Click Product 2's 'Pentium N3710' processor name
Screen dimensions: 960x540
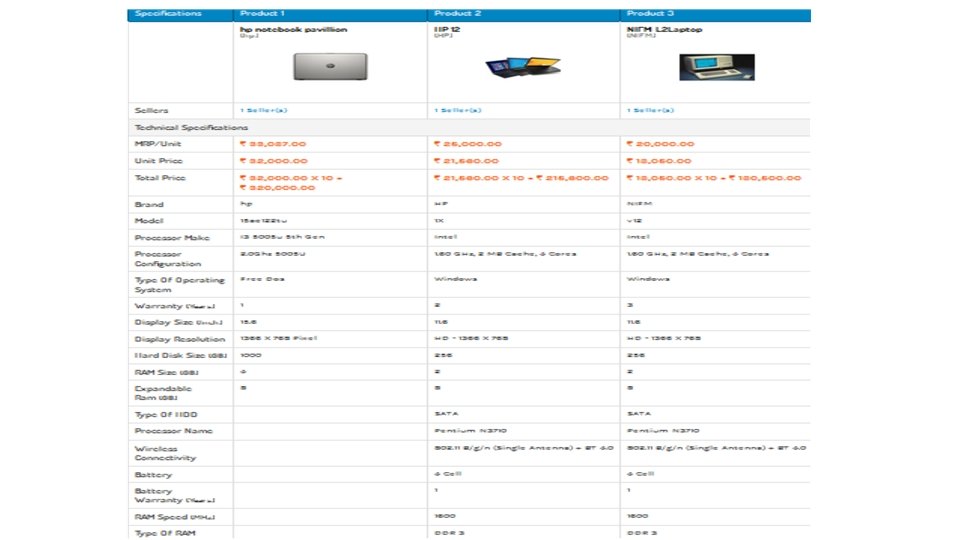[470, 431]
